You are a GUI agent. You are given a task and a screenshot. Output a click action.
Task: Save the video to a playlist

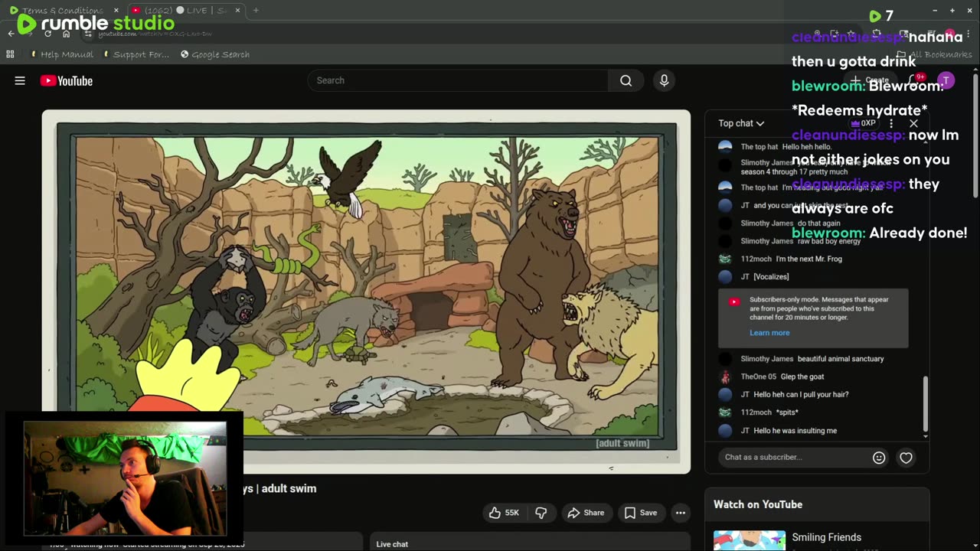640,513
